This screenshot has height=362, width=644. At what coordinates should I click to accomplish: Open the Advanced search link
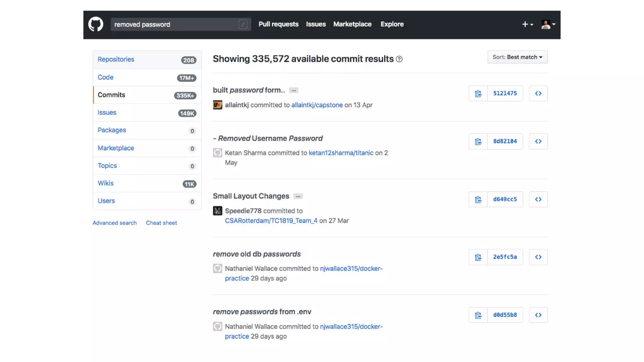[x=114, y=223]
